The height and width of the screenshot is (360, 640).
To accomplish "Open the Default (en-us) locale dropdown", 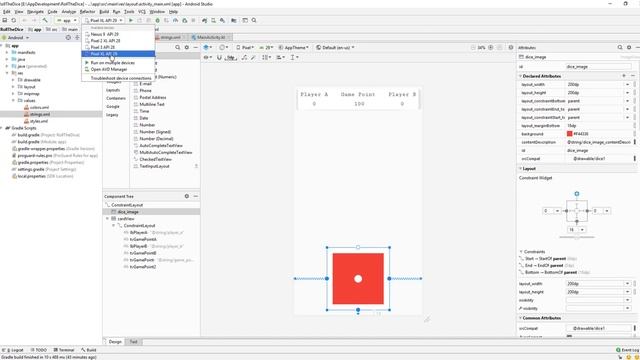I will click(x=335, y=48).
